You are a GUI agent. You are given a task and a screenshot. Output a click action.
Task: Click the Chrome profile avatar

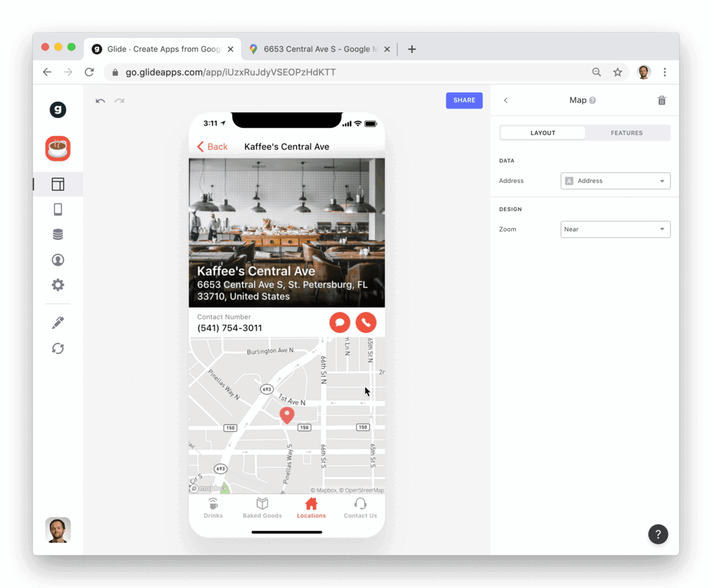tap(644, 72)
